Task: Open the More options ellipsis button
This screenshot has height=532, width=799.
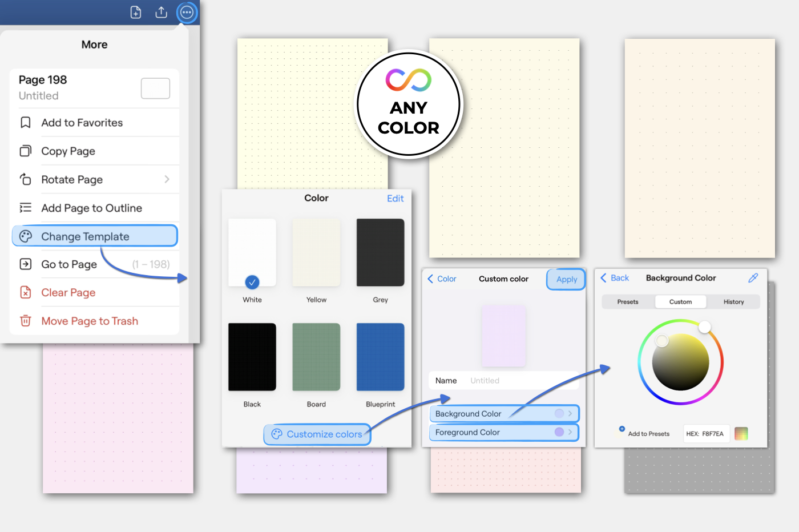Action: coord(187,13)
